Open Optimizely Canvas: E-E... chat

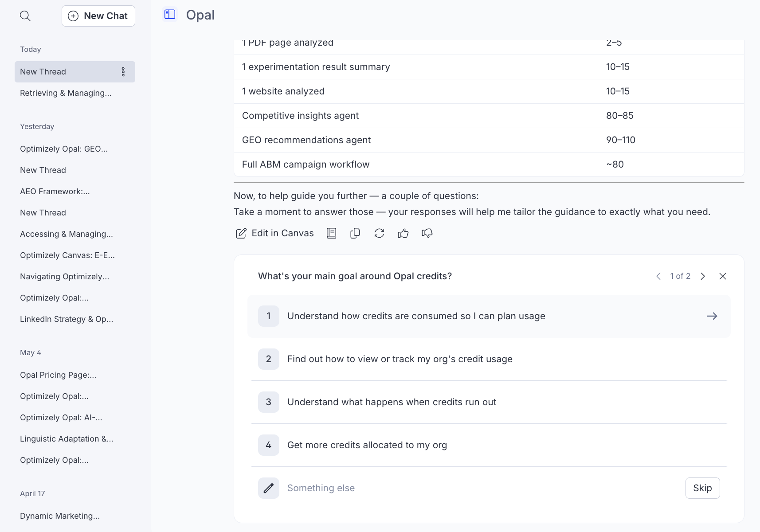(x=75, y=255)
